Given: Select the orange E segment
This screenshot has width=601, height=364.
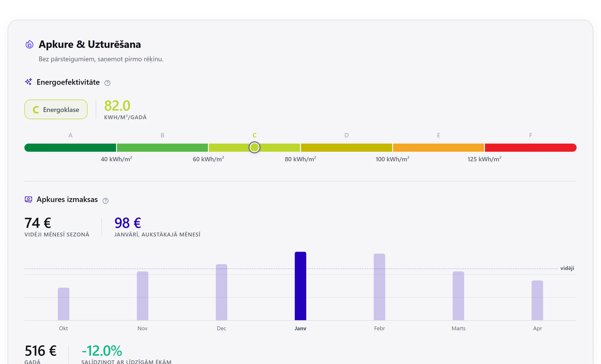Looking at the screenshot, I should (x=439, y=148).
